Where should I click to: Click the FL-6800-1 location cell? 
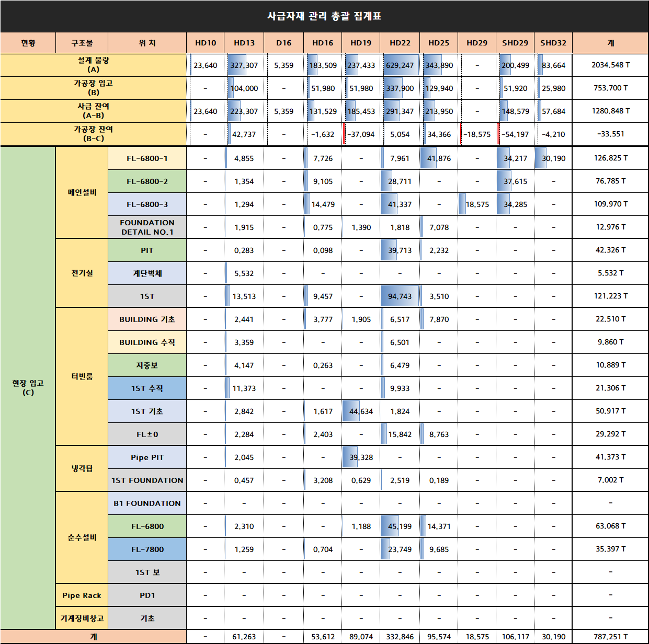coord(147,158)
